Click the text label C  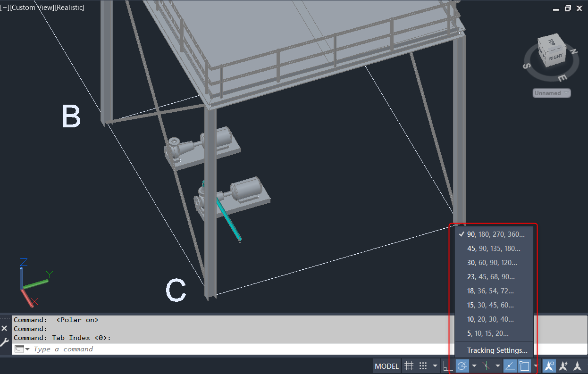[x=176, y=291]
